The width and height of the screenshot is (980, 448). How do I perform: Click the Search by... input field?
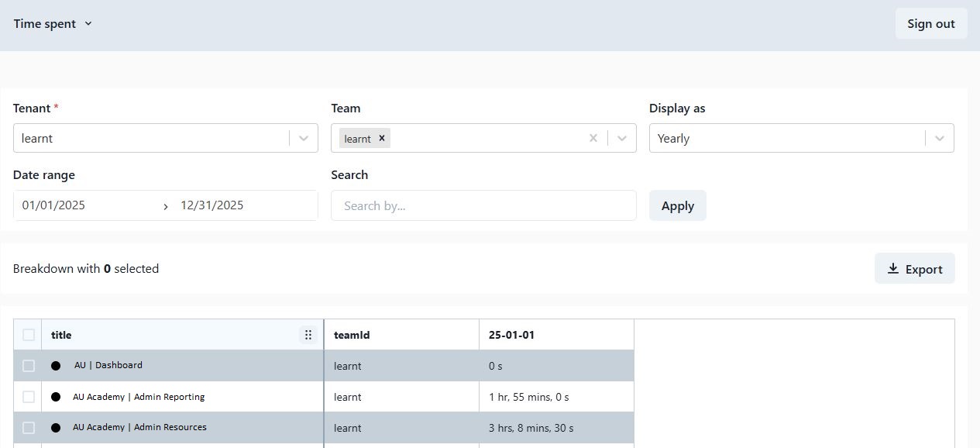(483, 205)
